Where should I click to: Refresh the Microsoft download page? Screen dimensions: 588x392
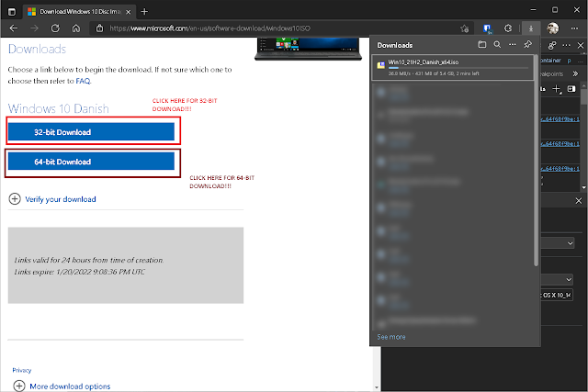[55, 28]
